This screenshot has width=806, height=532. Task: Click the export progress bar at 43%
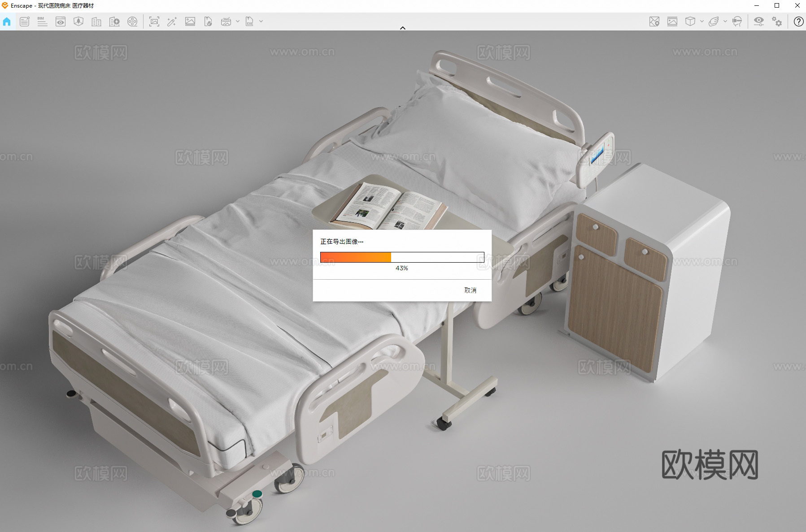[x=402, y=257]
